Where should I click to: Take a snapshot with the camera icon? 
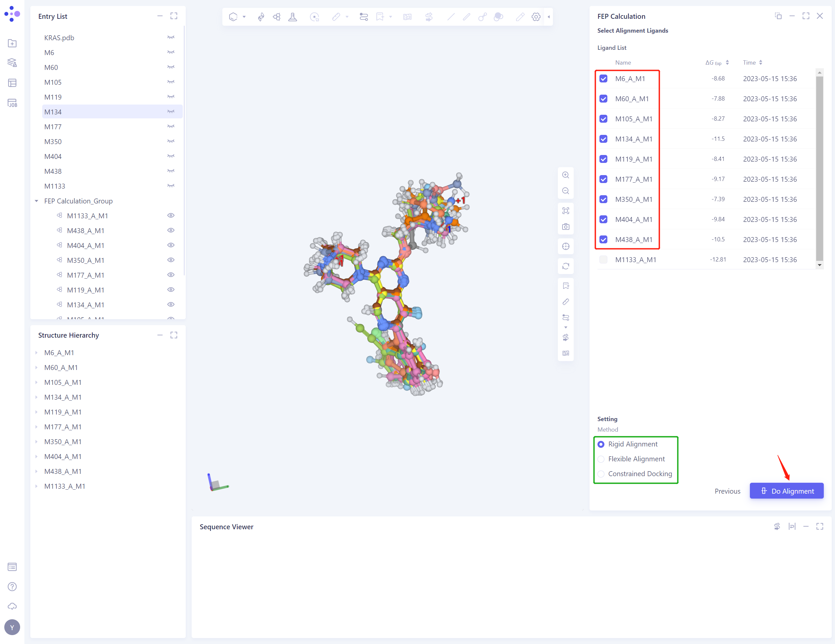(565, 227)
